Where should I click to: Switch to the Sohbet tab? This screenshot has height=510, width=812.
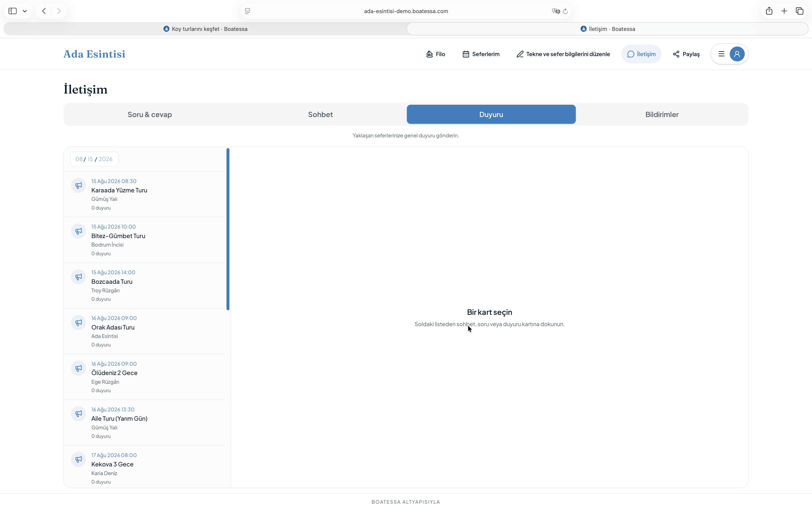pos(320,114)
